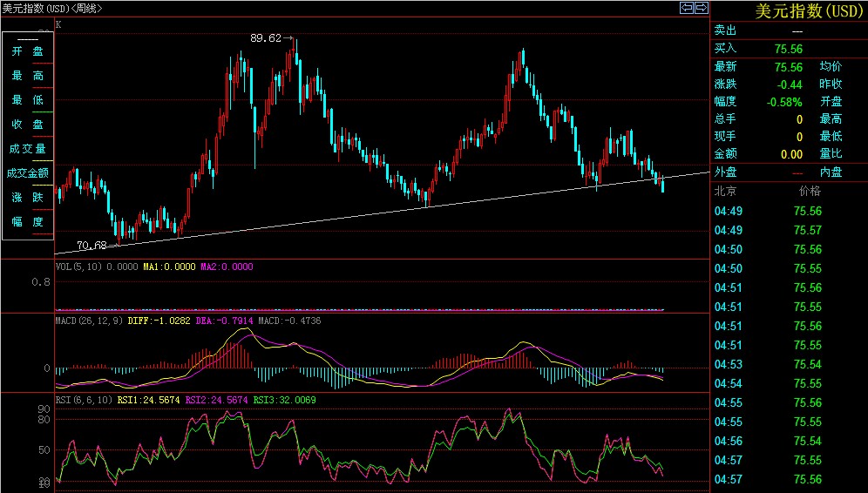The image size is (868, 493).
Task: Click the 金额 label
Action: tap(725, 154)
